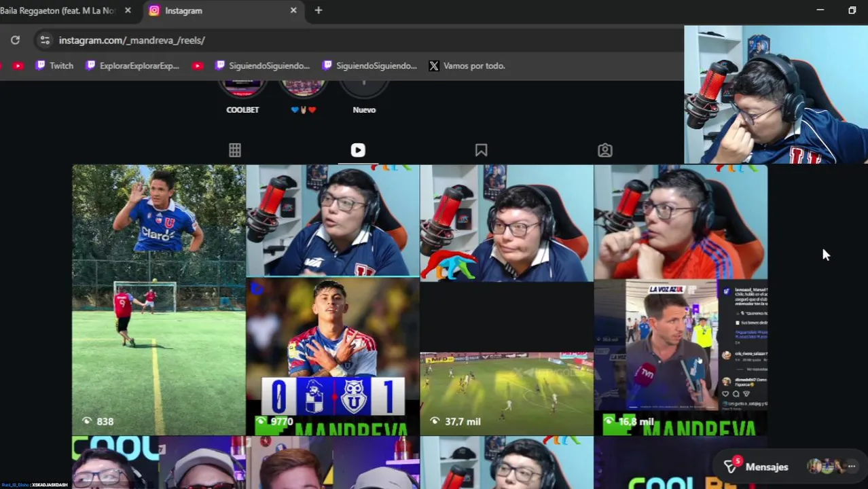The image size is (868, 489).
Task: Open a new browser tab with plus
Action: [318, 10]
